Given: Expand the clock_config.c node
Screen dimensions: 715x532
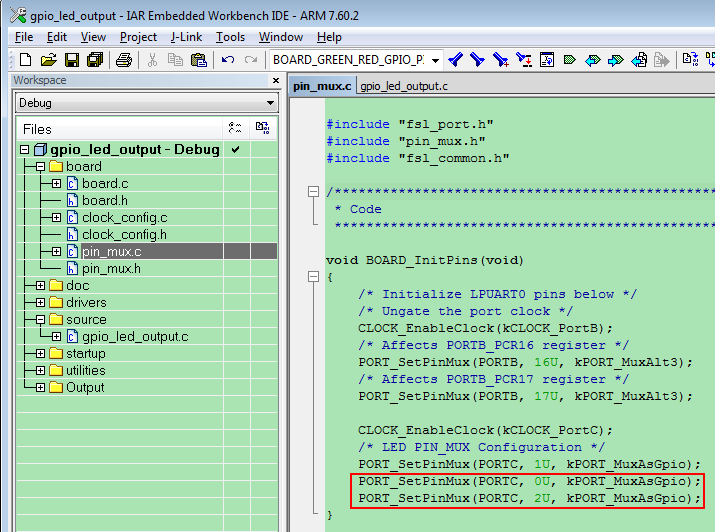Looking at the screenshot, I should click(56, 217).
